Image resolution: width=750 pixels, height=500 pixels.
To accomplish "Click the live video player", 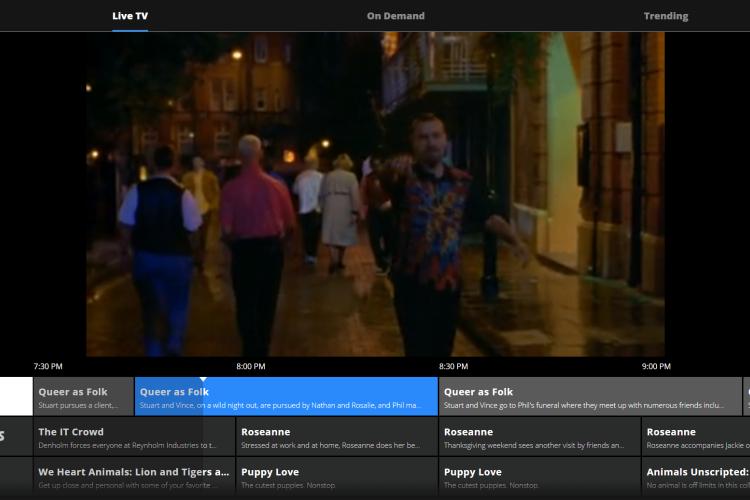I will tap(375, 194).
